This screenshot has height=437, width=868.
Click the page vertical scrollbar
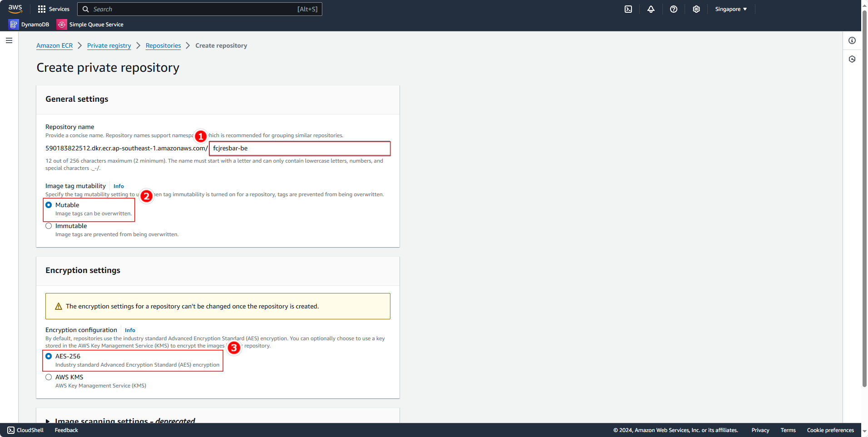pyautogui.click(x=864, y=198)
